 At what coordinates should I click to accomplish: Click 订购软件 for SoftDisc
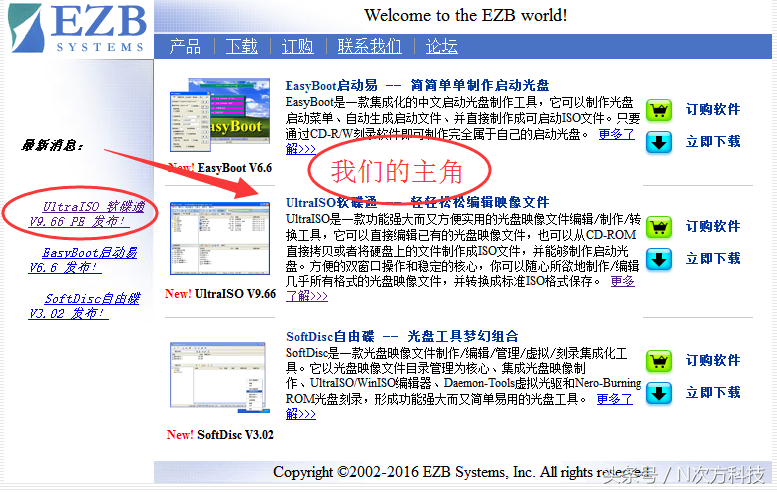tap(713, 360)
